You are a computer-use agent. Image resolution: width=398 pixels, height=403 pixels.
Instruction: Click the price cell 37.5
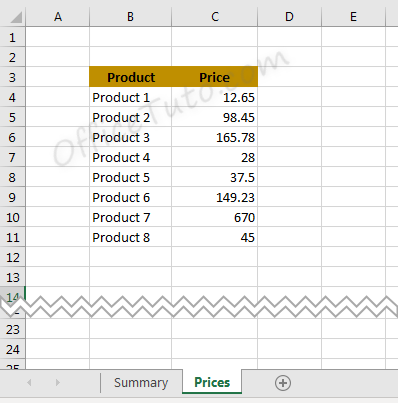click(215, 177)
